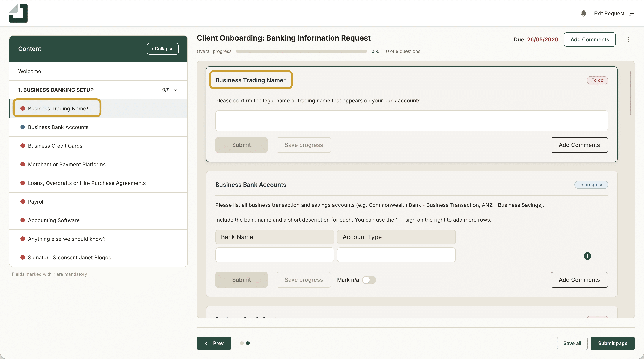Open the Welcome section
The width and height of the screenshot is (644, 359).
pos(98,71)
